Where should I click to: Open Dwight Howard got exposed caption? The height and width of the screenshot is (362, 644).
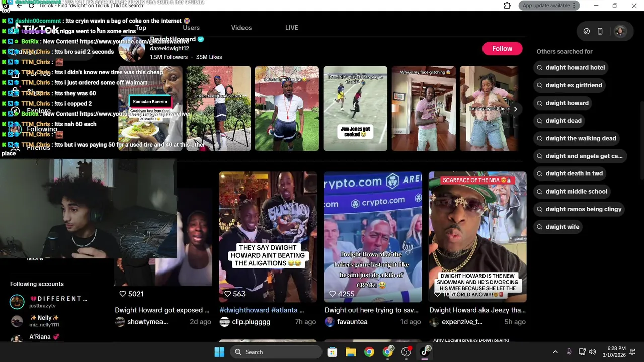[162, 310]
